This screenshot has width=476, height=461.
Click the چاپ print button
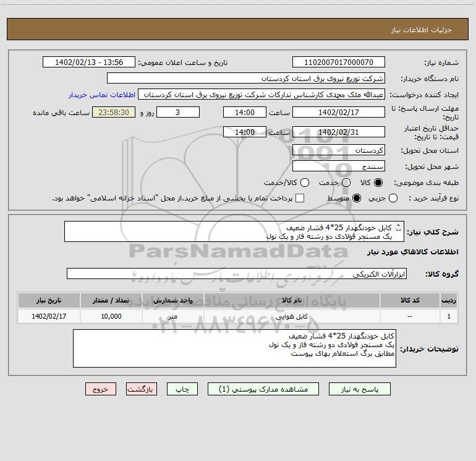pos(182,389)
